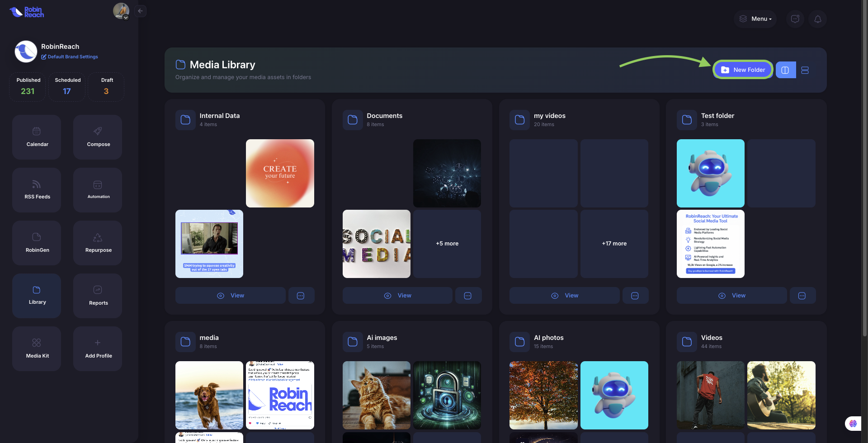Click the Media Library heading text
The image size is (868, 443).
click(x=222, y=65)
